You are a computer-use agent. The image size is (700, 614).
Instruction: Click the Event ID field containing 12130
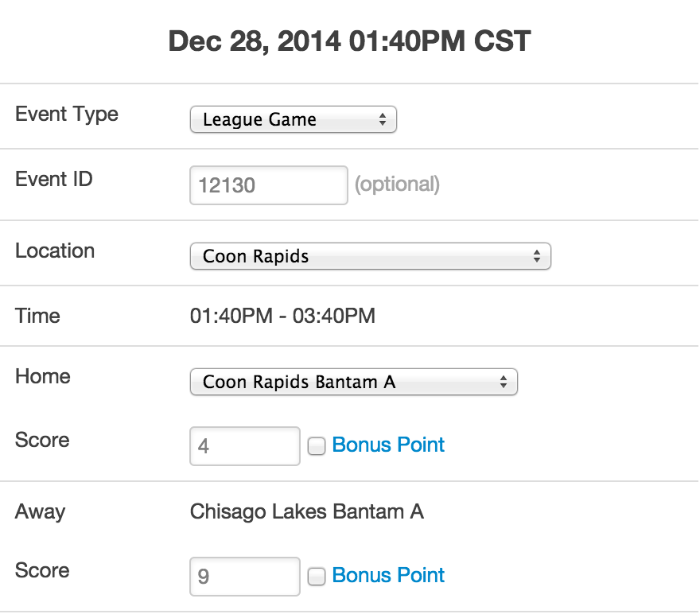coord(268,185)
